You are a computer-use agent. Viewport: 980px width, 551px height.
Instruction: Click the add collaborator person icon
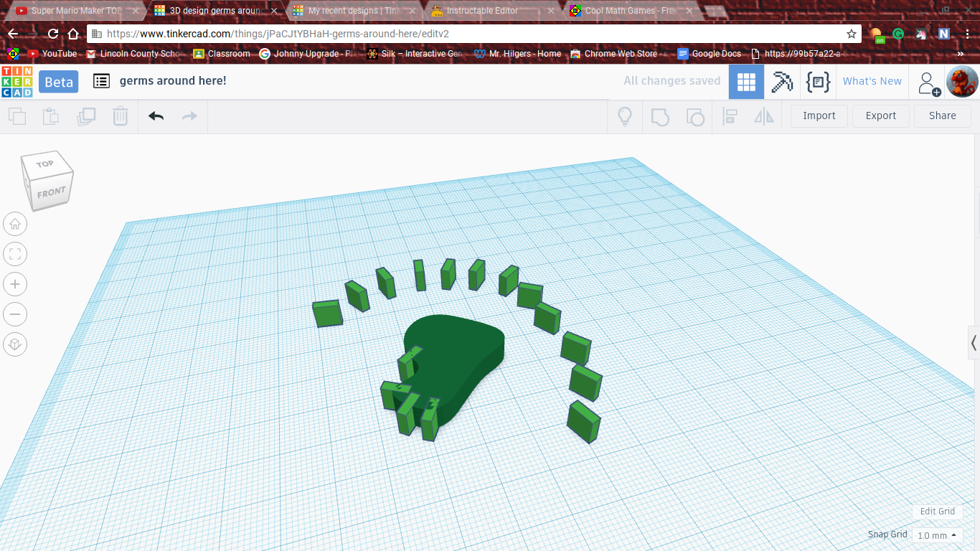pos(929,83)
